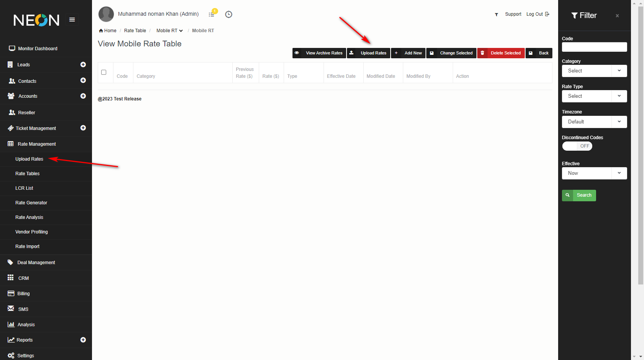The height and width of the screenshot is (360, 644).
Task: Click the plus icon next to Leads
Action: pyautogui.click(x=83, y=64)
